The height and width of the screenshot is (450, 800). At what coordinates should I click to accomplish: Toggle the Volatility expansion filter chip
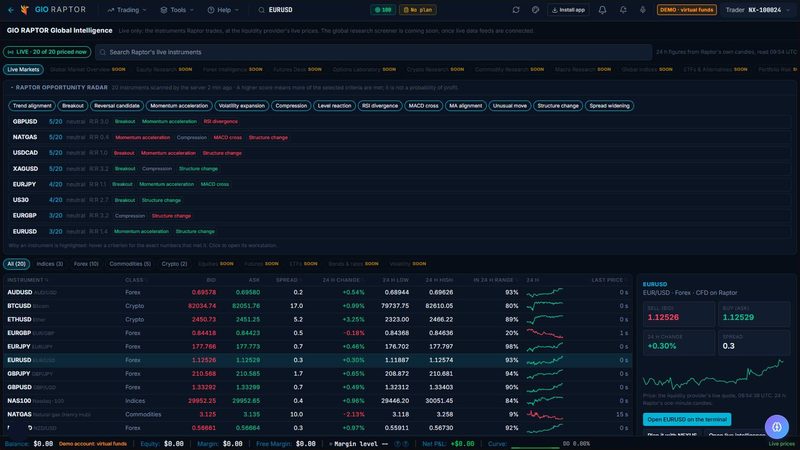coord(242,106)
